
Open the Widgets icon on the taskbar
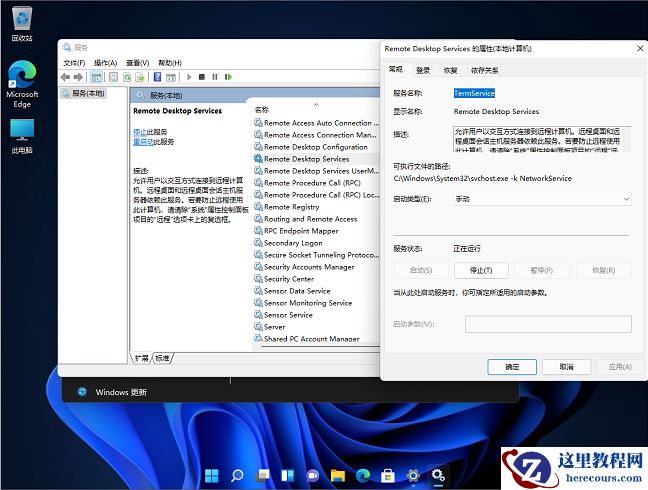287,476
